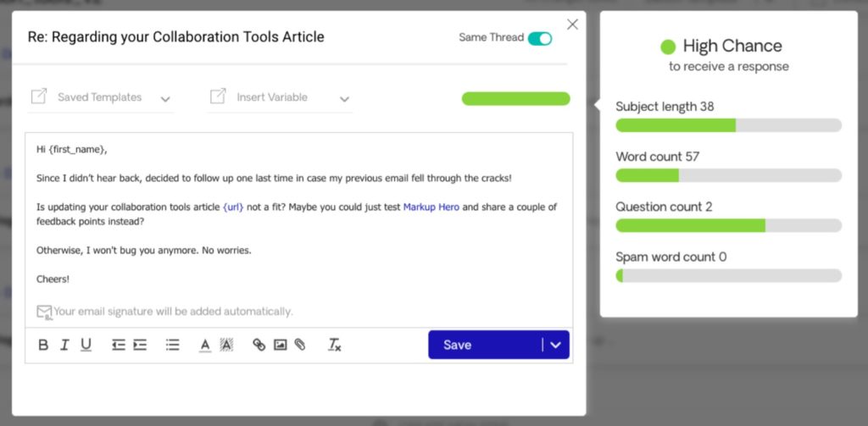Screen dimensions: 868x426
Task: Clear text formatting
Action: (335, 345)
